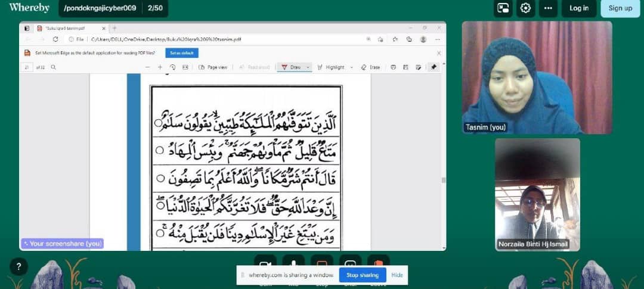Open Whereby room settings gear
The width and height of the screenshot is (644, 289).
tap(525, 8)
